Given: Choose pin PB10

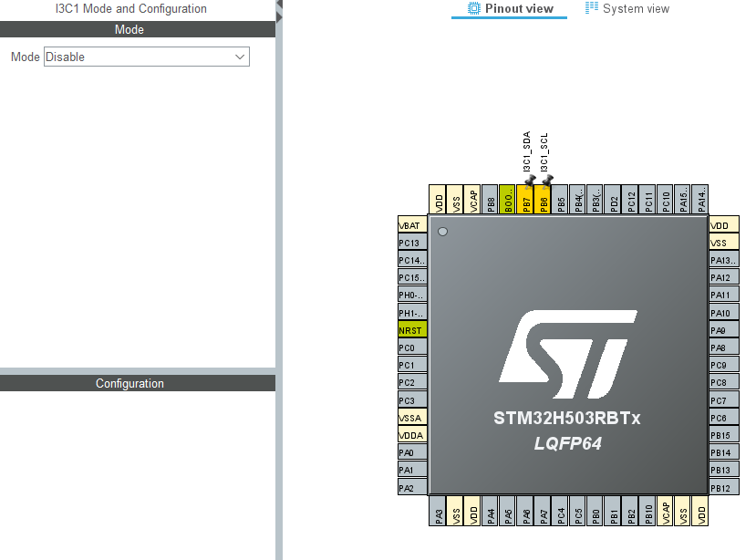Looking at the screenshot, I should click(648, 512).
